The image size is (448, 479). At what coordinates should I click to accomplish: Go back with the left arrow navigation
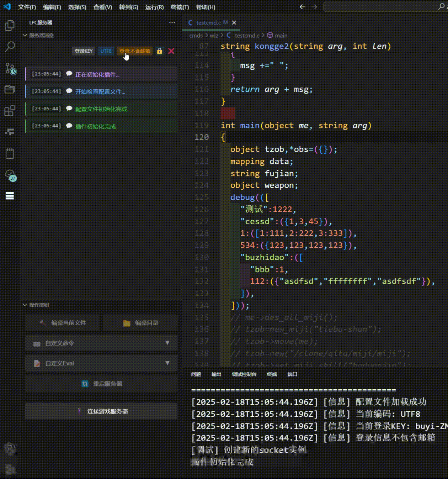click(x=303, y=7)
